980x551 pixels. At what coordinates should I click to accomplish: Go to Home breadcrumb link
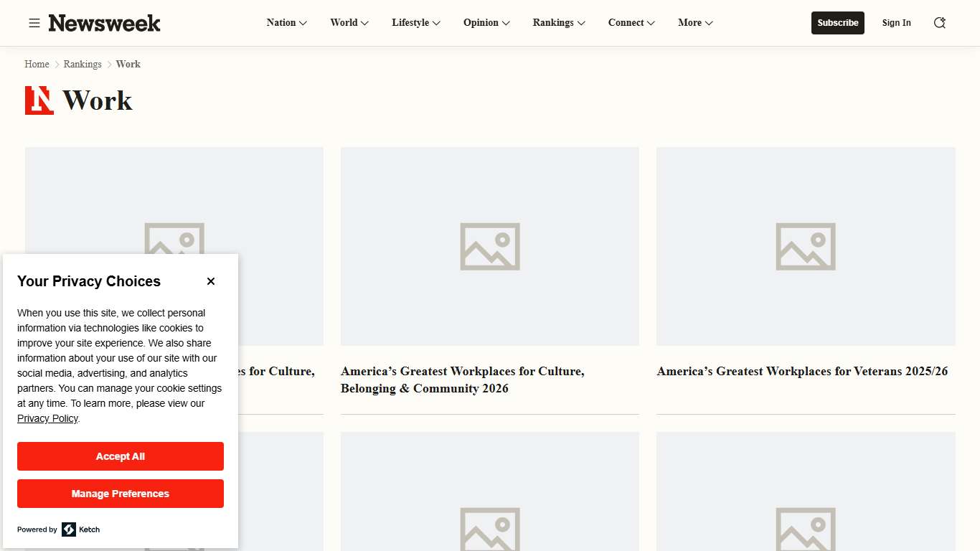[37, 64]
